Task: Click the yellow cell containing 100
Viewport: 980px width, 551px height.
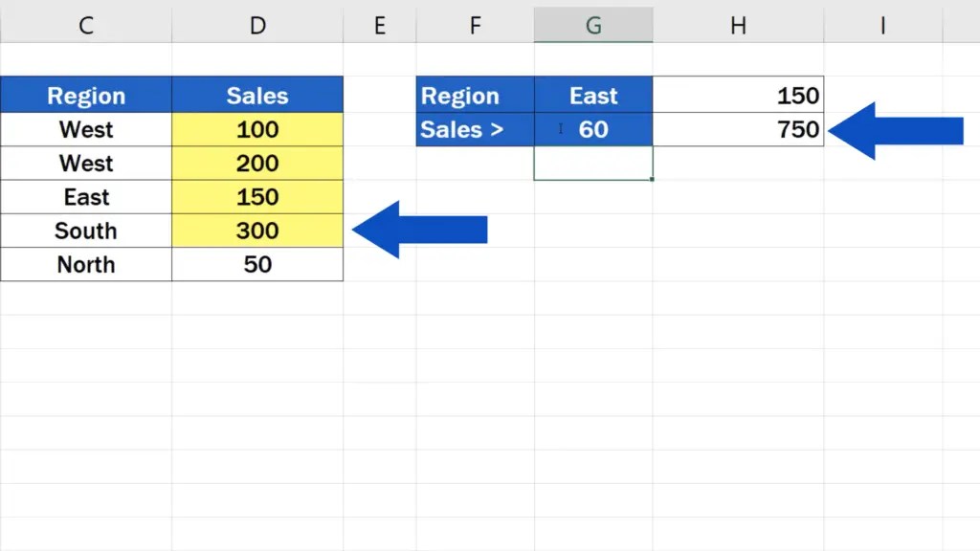Action: [x=256, y=129]
